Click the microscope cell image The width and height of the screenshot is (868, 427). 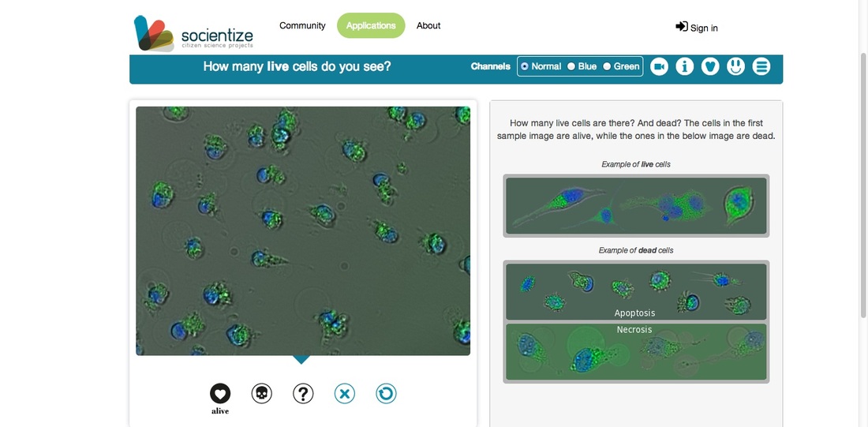point(303,231)
